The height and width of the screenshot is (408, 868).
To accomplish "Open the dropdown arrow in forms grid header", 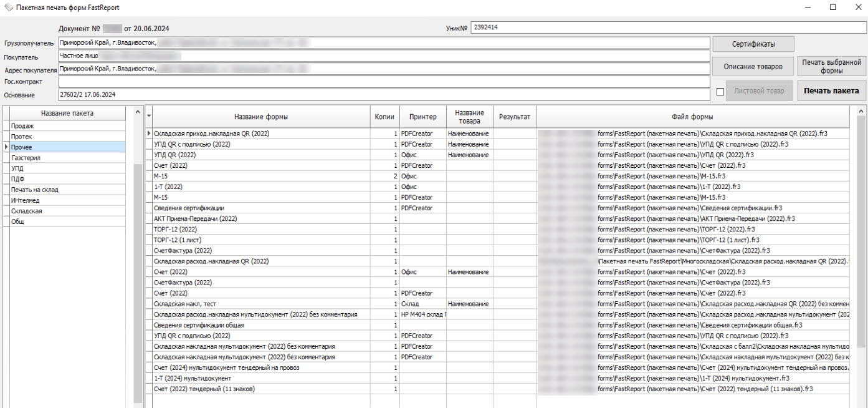I will [x=149, y=116].
